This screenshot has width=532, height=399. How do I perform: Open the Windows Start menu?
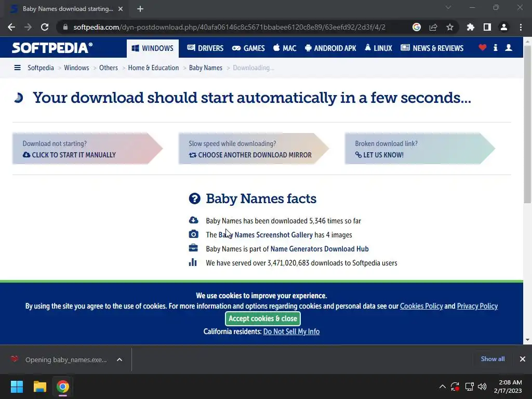[17, 387]
